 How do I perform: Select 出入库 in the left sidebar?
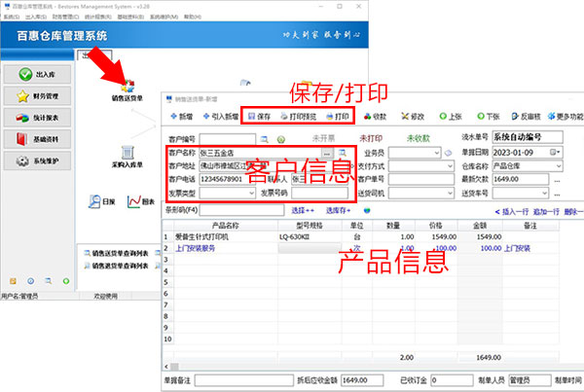click(37, 74)
